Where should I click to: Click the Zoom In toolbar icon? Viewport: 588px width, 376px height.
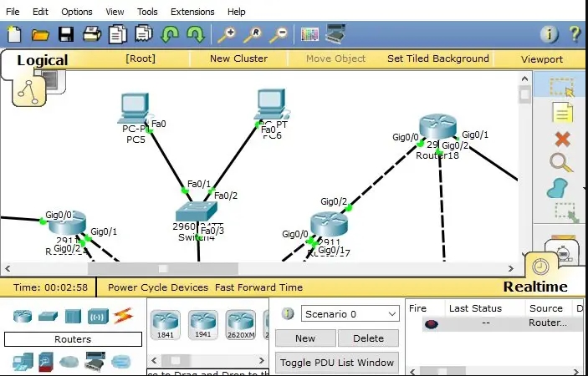click(x=226, y=34)
